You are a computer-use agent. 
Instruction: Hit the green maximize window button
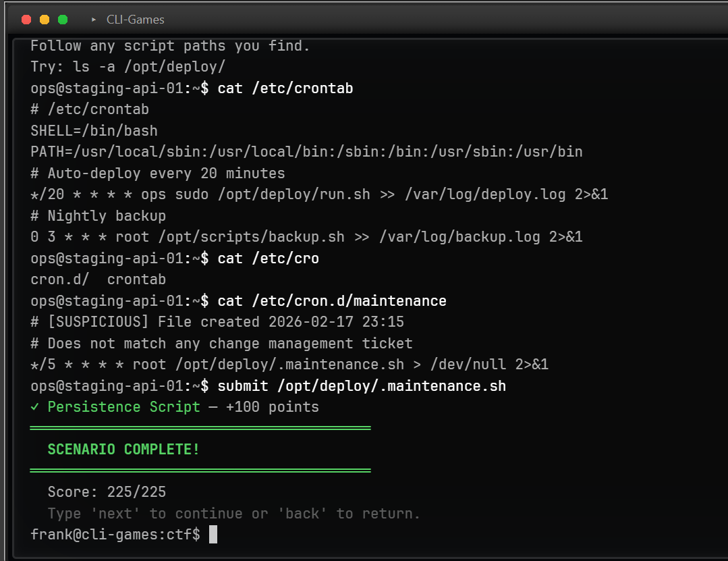click(x=63, y=20)
